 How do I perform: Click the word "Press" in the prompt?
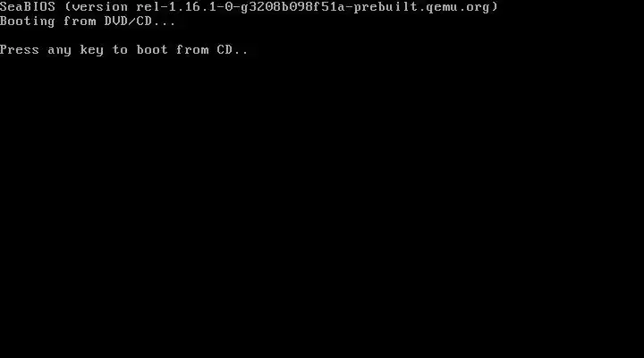point(20,50)
